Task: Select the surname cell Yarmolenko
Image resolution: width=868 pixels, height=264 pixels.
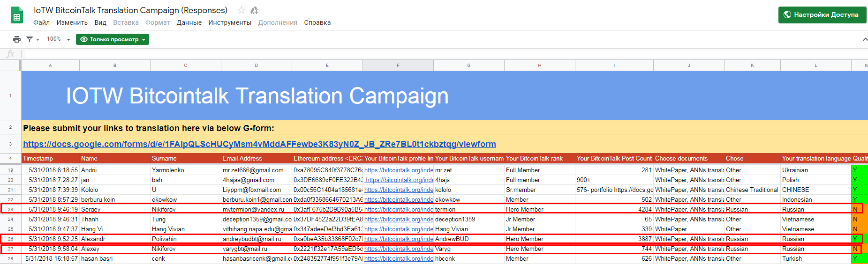Action: click(186, 170)
